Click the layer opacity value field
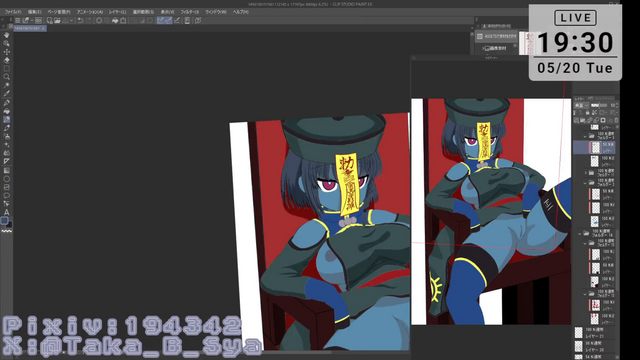Screen dimensions: 640x360 [x=613, y=105]
